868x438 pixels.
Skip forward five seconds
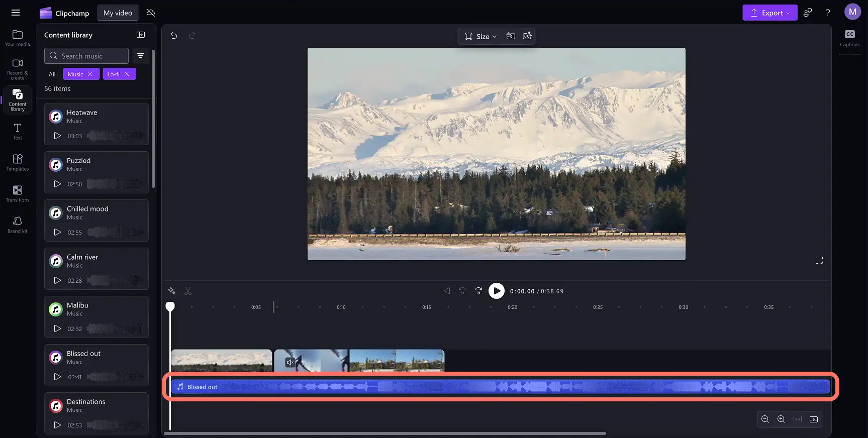478,291
